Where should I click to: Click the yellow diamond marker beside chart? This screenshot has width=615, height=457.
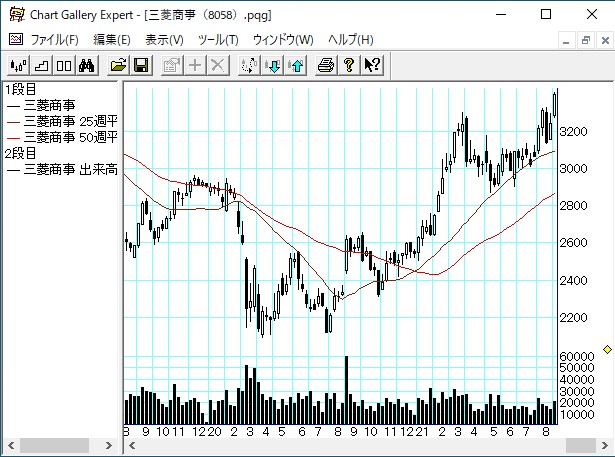point(606,349)
